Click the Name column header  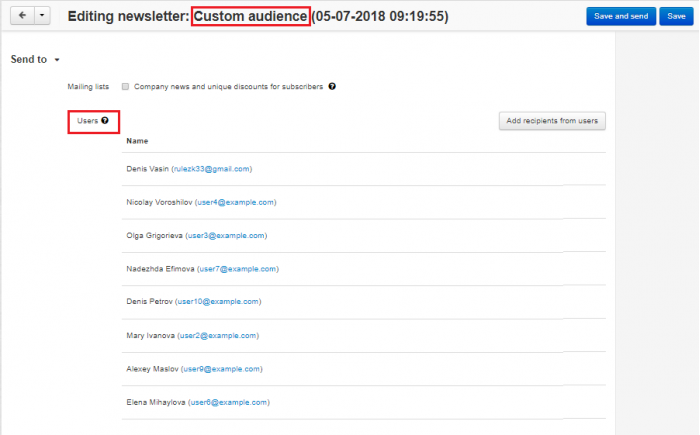(137, 141)
